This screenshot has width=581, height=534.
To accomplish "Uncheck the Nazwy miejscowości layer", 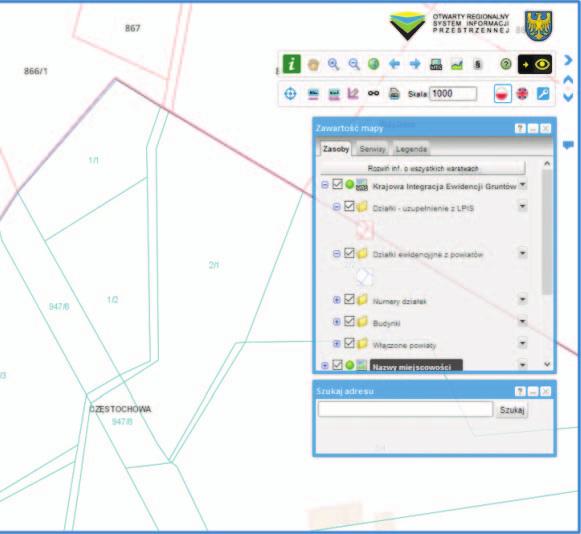I will [337, 365].
